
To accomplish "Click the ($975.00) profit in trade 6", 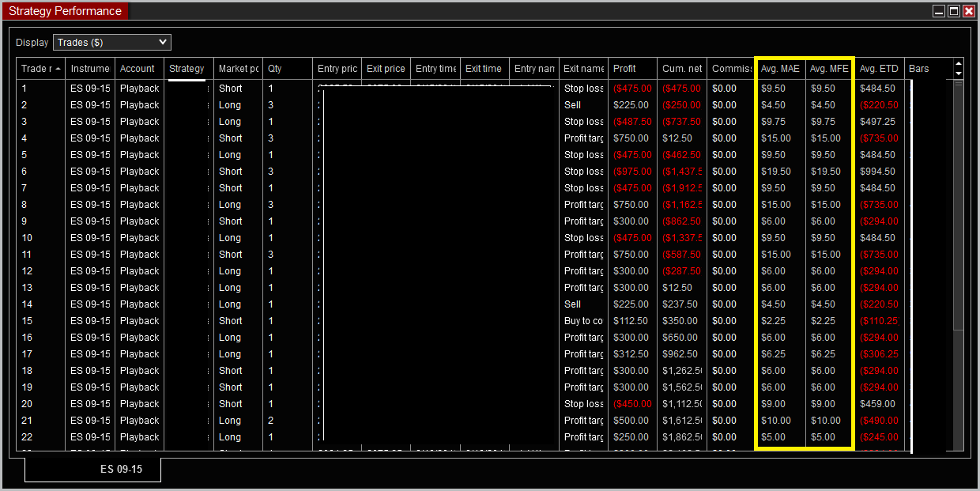I will coord(632,172).
